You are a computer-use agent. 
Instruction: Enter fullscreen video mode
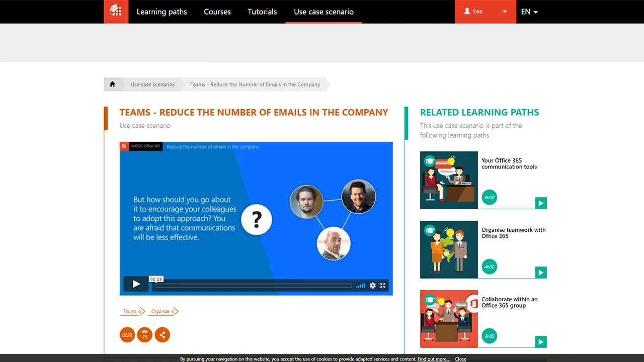click(x=383, y=286)
